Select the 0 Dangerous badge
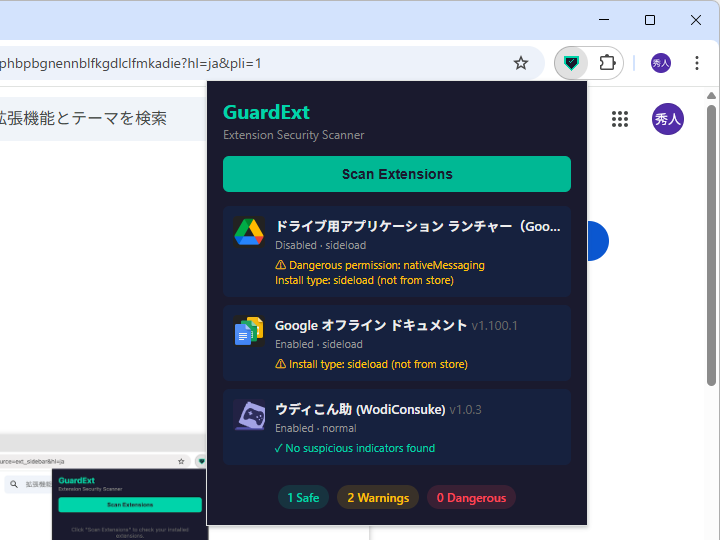This screenshot has width=720, height=540. (x=471, y=498)
